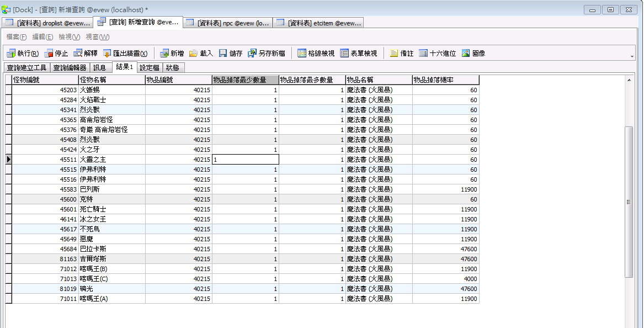Image resolution: width=644 pixels, height=328 pixels.
Task: Stop the query using 停止
Action: (56, 54)
